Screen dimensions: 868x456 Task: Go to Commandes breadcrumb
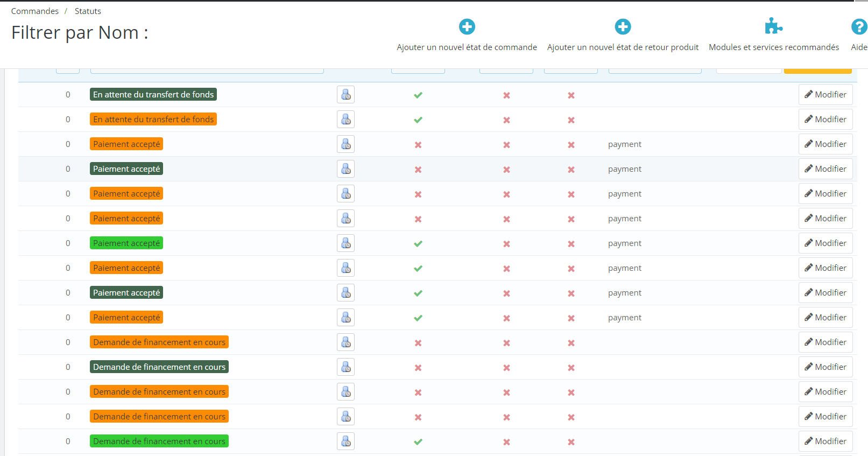coord(35,11)
